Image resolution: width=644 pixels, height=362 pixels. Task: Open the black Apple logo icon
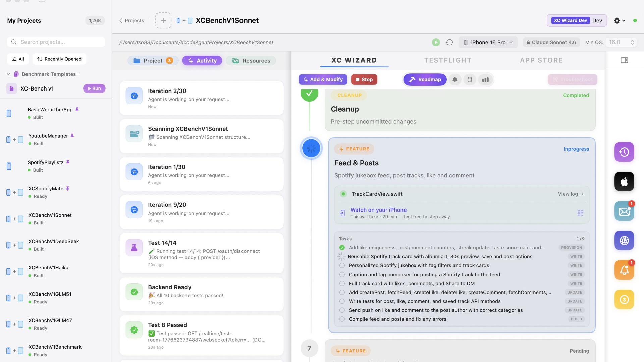624,181
